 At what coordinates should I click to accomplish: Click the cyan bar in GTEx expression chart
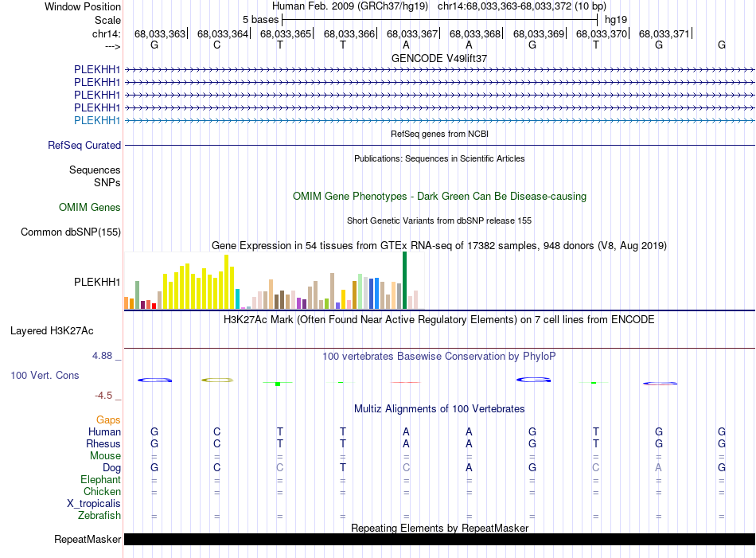(238, 299)
